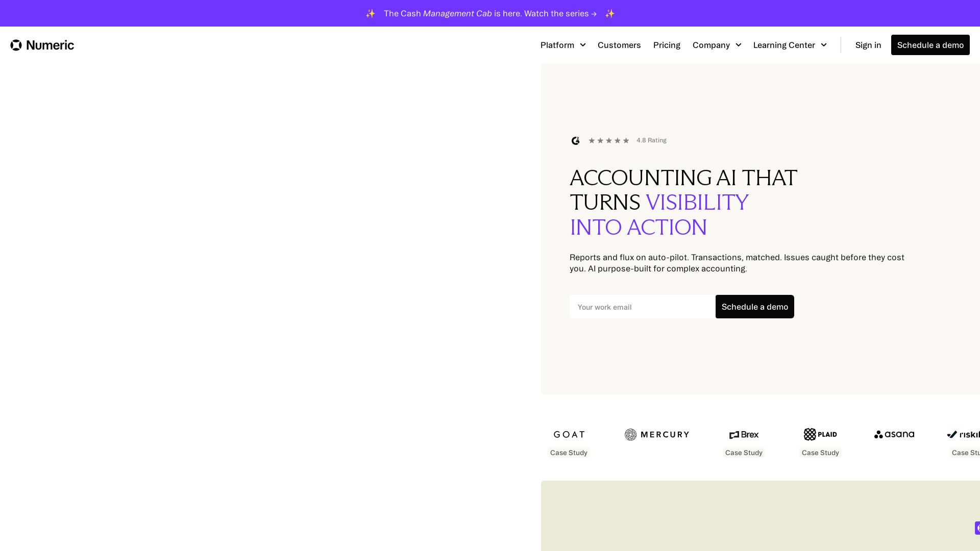
Task: Open the Brex logo
Action: coord(744,435)
